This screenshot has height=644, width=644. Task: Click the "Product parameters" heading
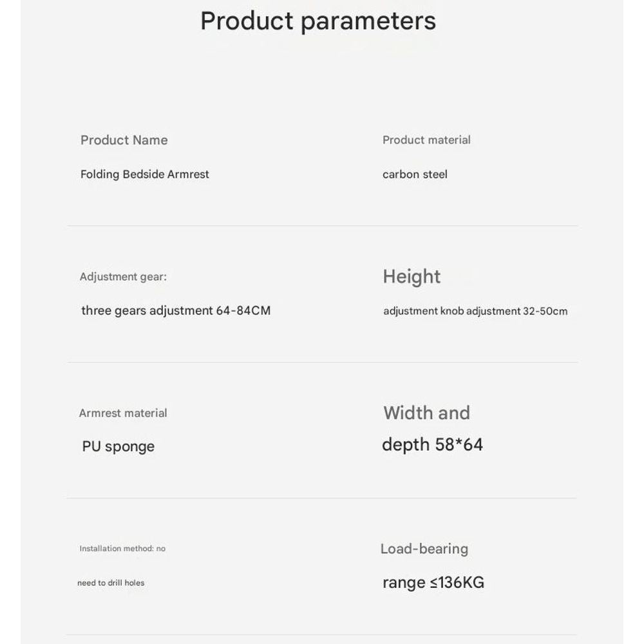[318, 21]
